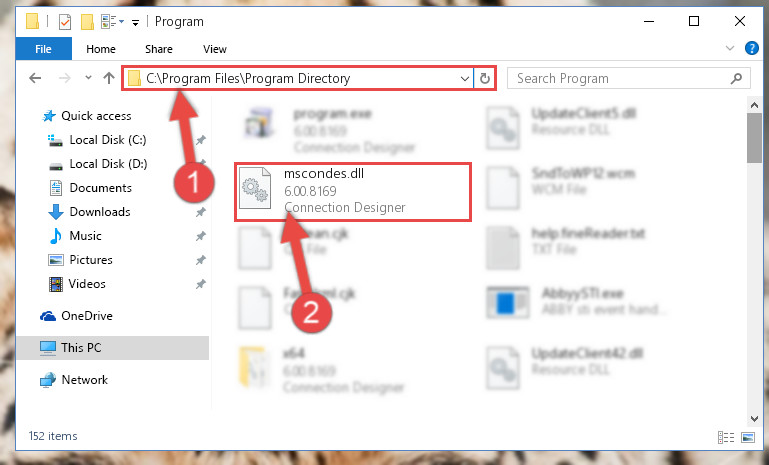Click the Properties icon in quick toolbar
This screenshot has width=769, height=465.
[x=65, y=22]
